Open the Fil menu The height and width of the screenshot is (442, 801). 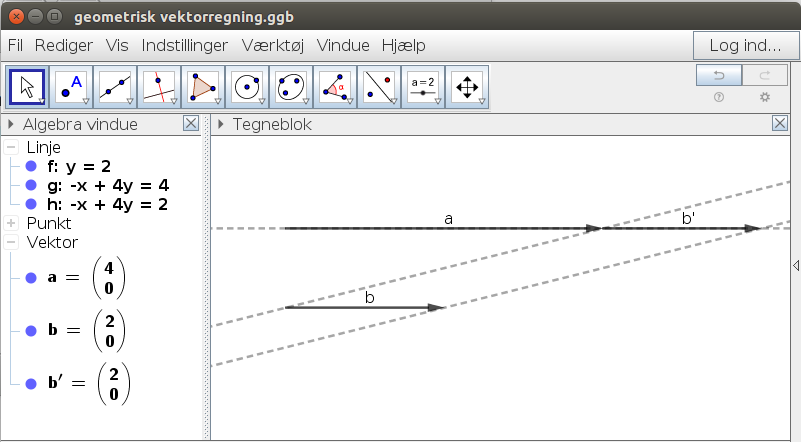point(15,45)
